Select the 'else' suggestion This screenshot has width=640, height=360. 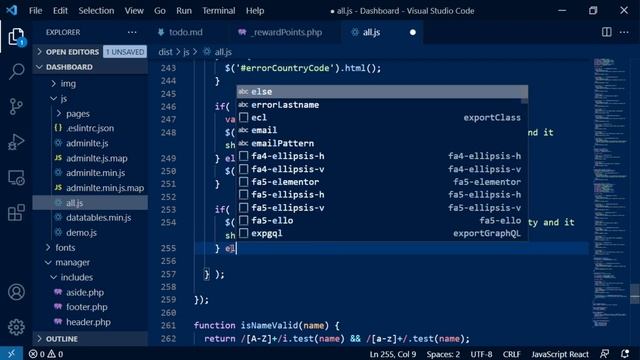coord(382,91)
